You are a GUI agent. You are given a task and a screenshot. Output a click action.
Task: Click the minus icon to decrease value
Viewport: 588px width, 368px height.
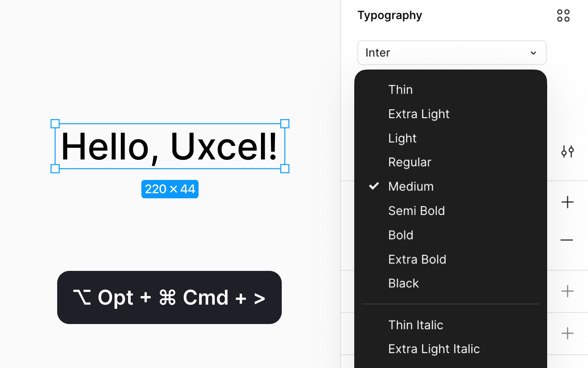click(567, 240)
